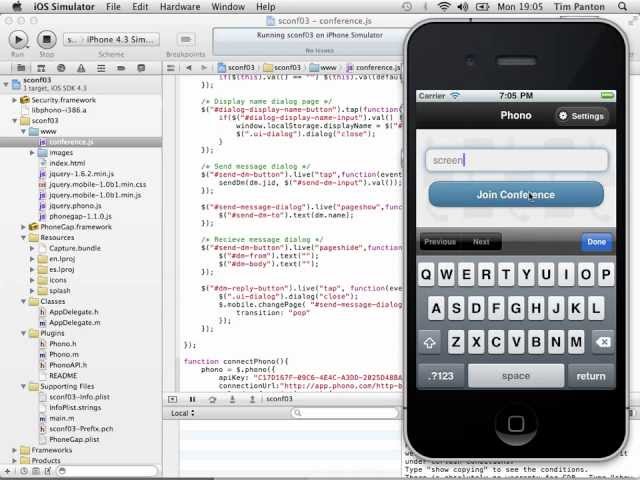Tap the Next field button

(481, 242)
